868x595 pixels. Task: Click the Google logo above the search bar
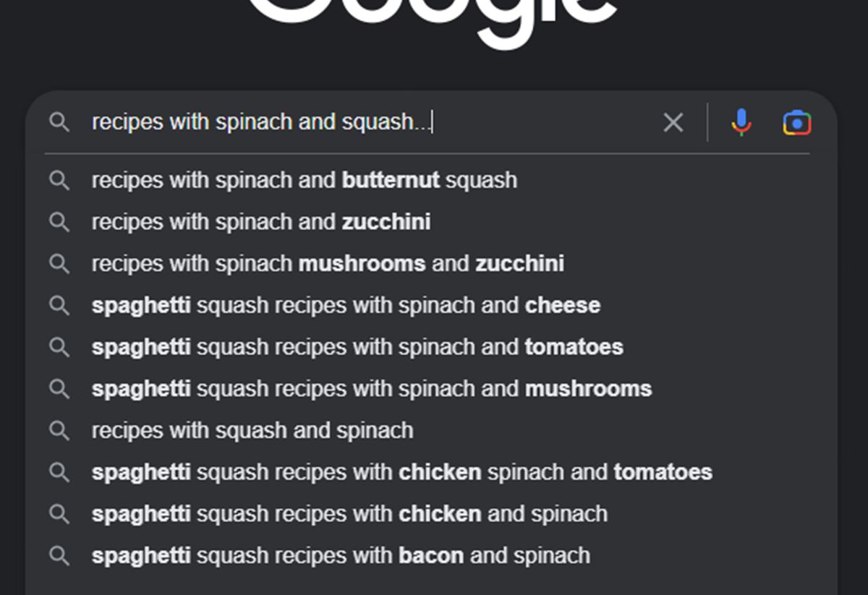(x=434, y=11)
